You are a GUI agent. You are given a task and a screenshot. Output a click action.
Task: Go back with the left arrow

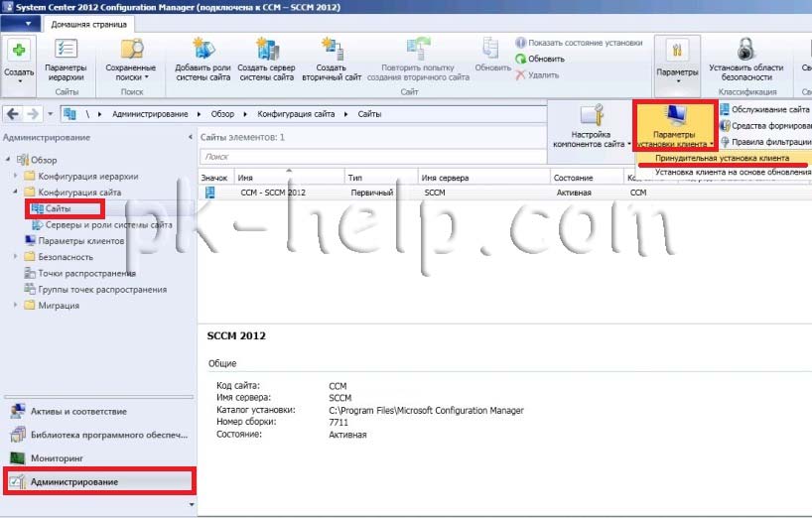(x=13, y=114)
